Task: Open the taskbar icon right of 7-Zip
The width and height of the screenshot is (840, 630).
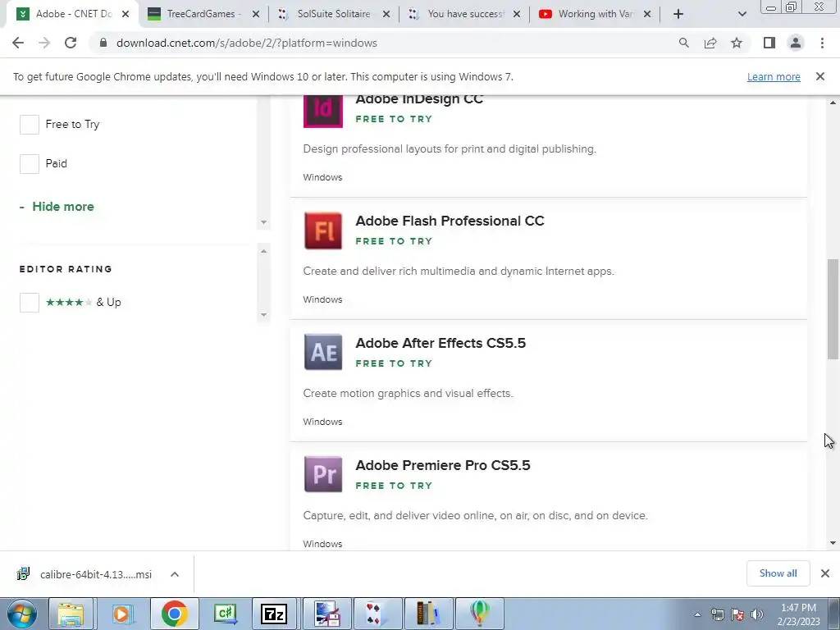Action: pos(326,614)
